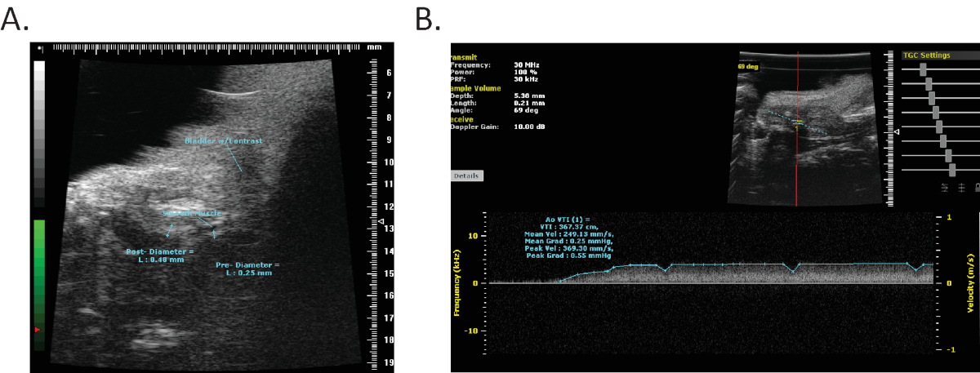Image resolution: width=980 pixels, height=373 pixels.
Task: Adjust the topmost TGC slider handle
Action: click(x=923, y=70)
